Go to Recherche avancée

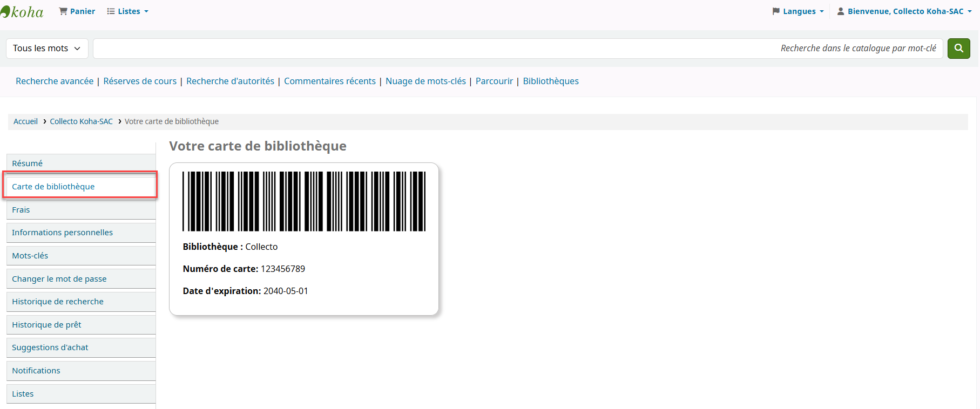[x=55, y=81]
